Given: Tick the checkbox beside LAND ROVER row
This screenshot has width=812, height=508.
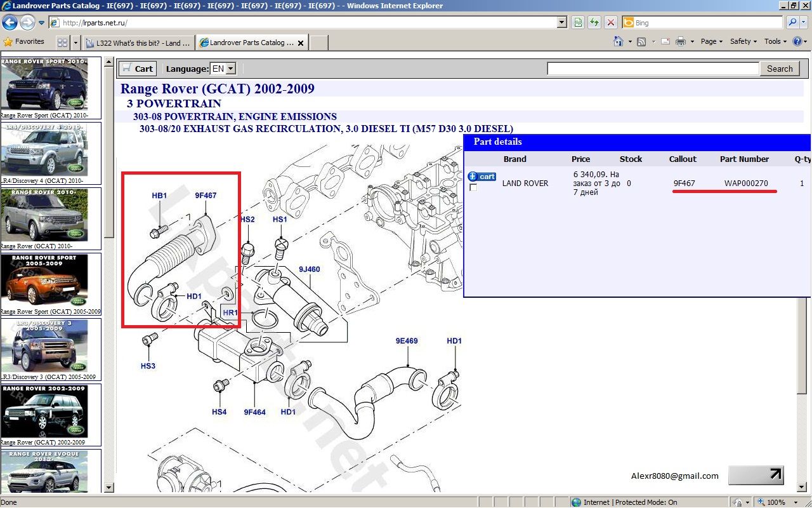Looking at the screenshot, I should point(473,187).
